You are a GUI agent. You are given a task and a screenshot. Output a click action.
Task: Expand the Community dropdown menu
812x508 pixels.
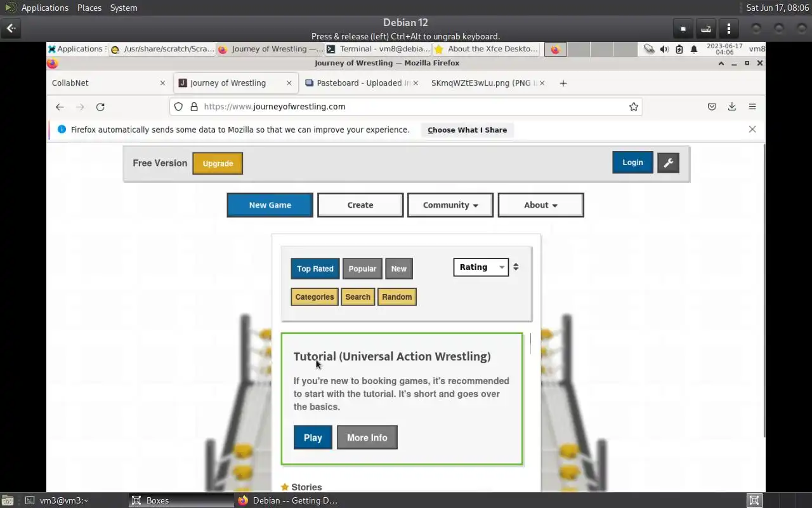pyautogui.click(x=450, y=205)
